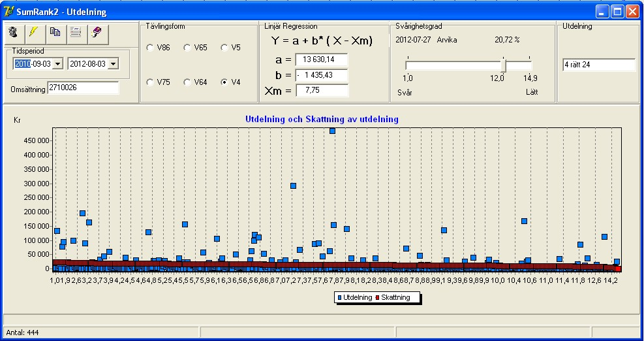This screenshot has height=341, width=644.
Task: Click the blue Utdelning legend entry
Action: 354,297
